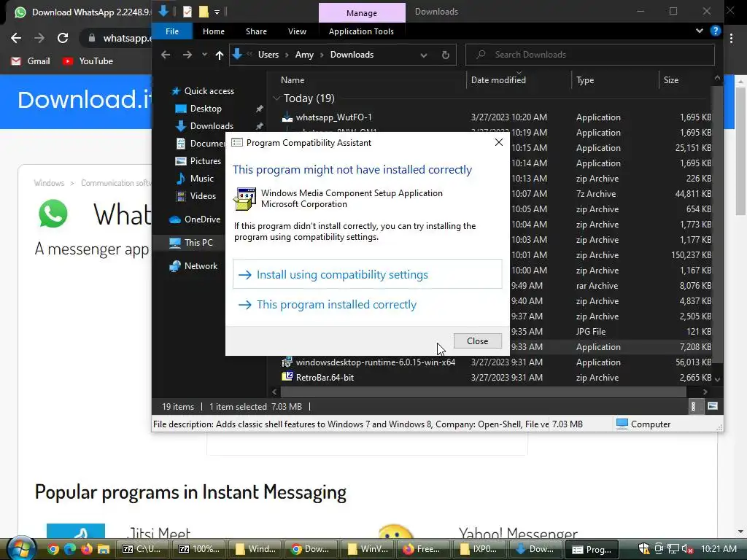This screenshot has width=747, height=560.
Task: Select This PC in the navigation pane
Action: click(x=198, y=243)
